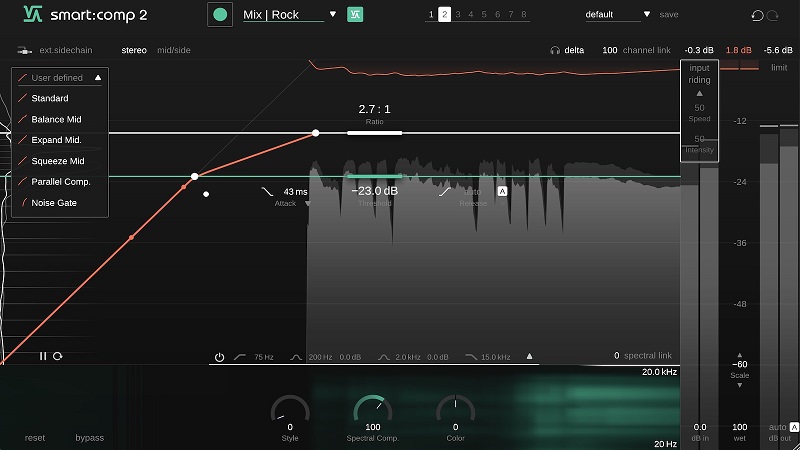This screenshot has width=800, height=450.
Task: Toggle the limit option
Action: pos(779,67)
